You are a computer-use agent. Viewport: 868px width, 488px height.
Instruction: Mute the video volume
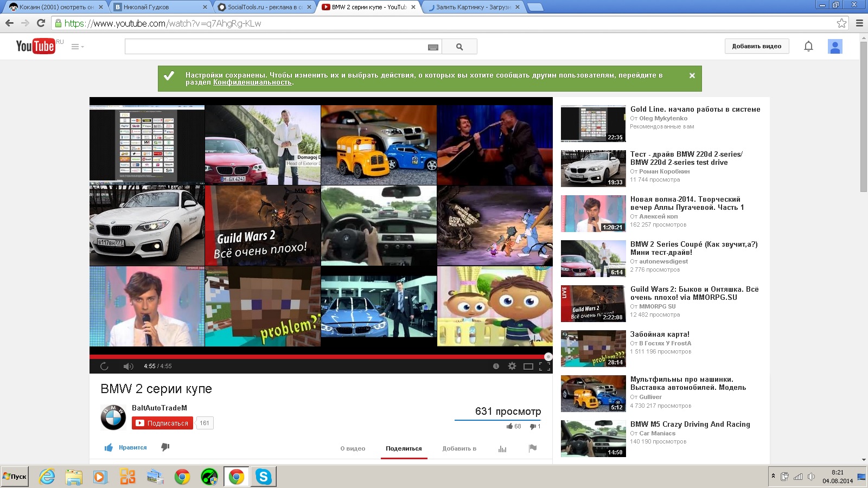[128, 366]
